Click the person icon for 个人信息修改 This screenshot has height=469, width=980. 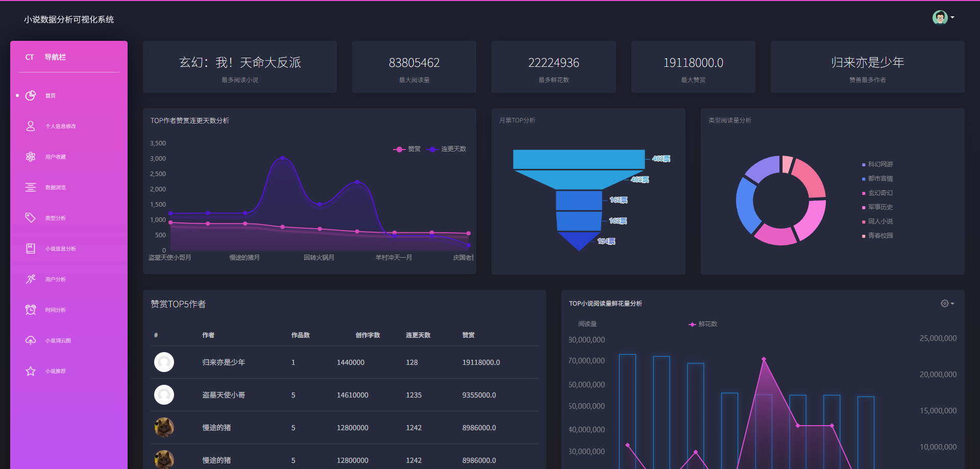pyautogui.click(x=31, y=126)
